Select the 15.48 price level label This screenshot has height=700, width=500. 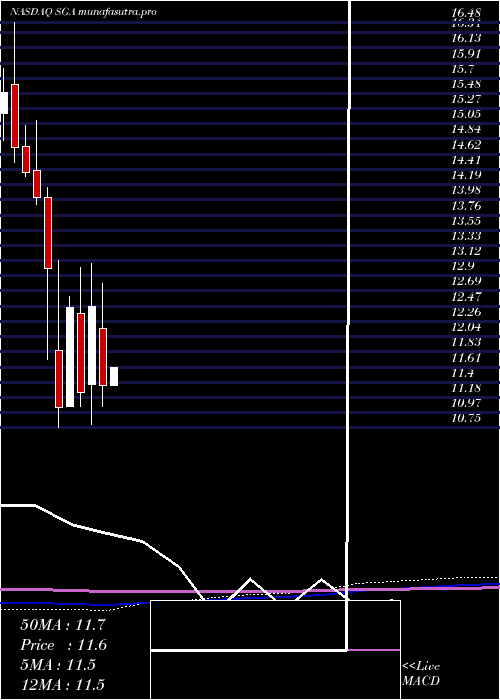466,84
